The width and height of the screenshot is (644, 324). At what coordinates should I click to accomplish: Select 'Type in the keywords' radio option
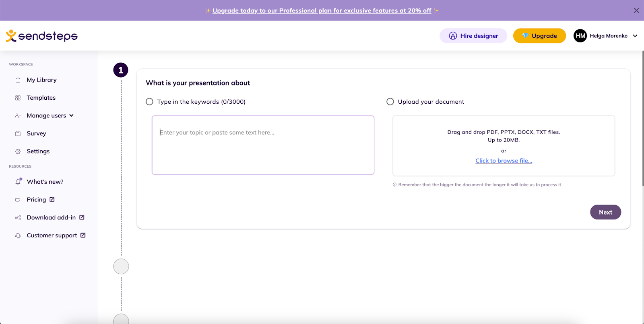(x=149, y=102)
